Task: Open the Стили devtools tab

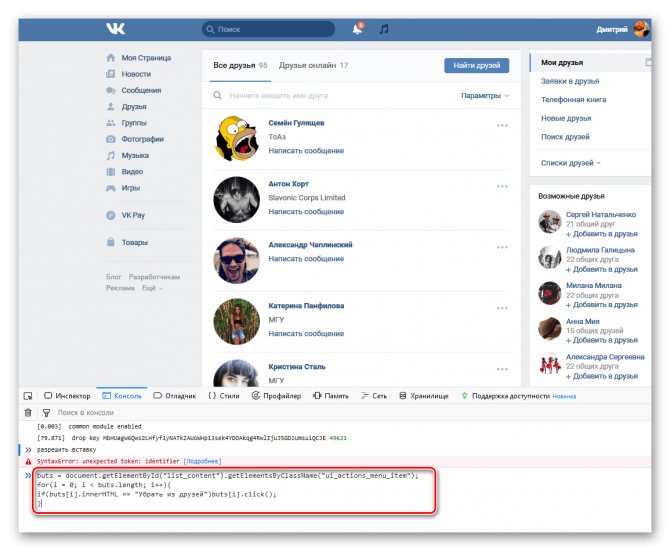Action: [x=224, y=396]
